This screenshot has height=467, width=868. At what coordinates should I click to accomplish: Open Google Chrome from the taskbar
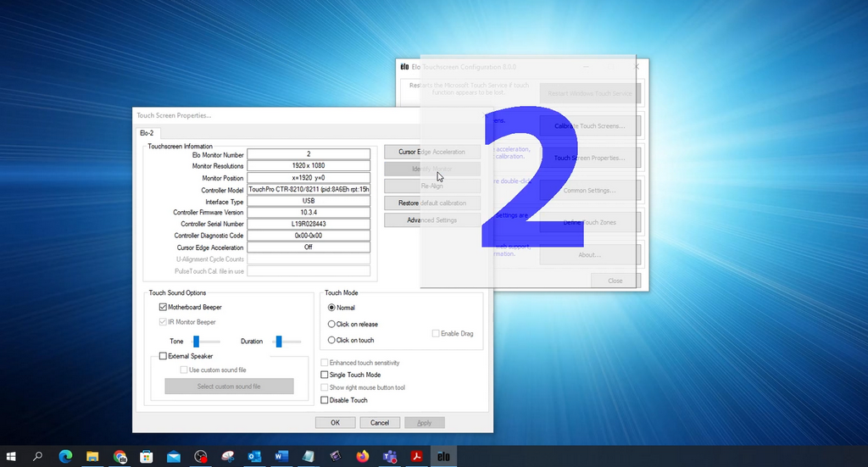coord(120,457)
